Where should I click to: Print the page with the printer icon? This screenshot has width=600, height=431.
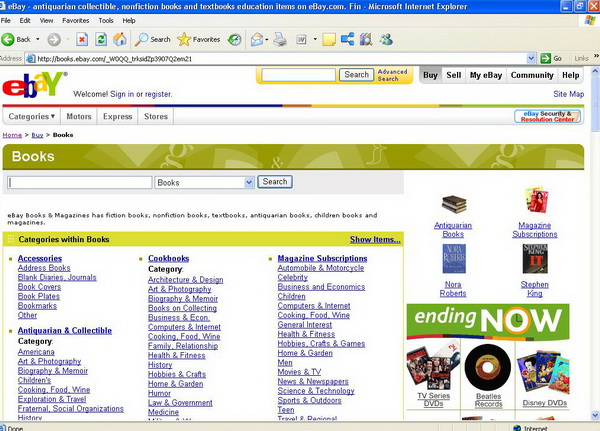[x=280, y=39]
